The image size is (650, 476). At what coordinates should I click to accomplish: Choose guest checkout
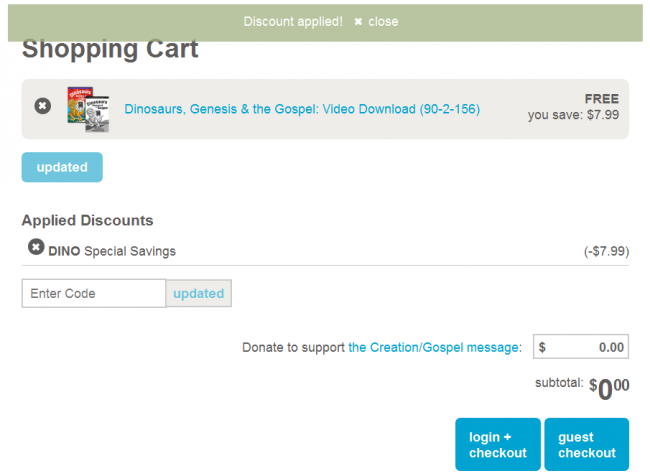coord(586,445)
